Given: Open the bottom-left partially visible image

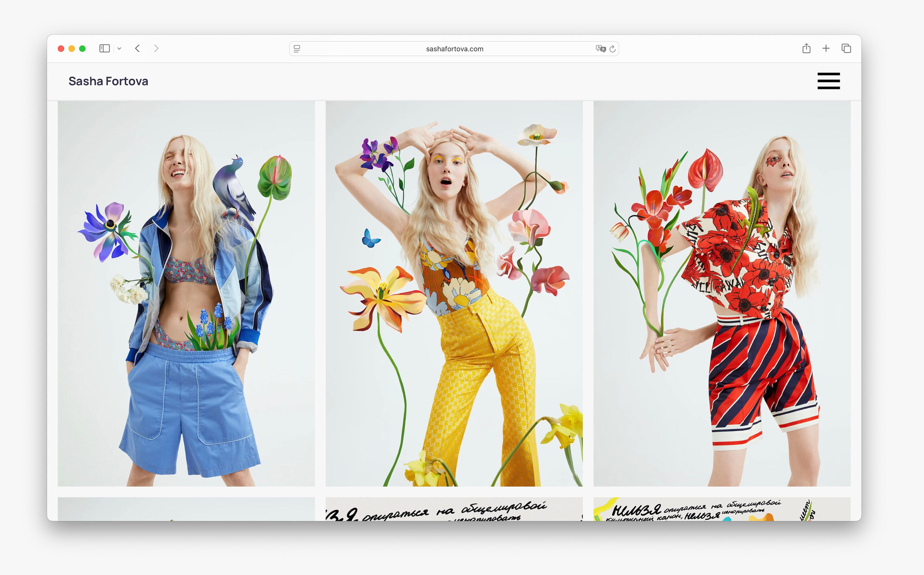Looking at the screenshot, I should click(186, 509).
